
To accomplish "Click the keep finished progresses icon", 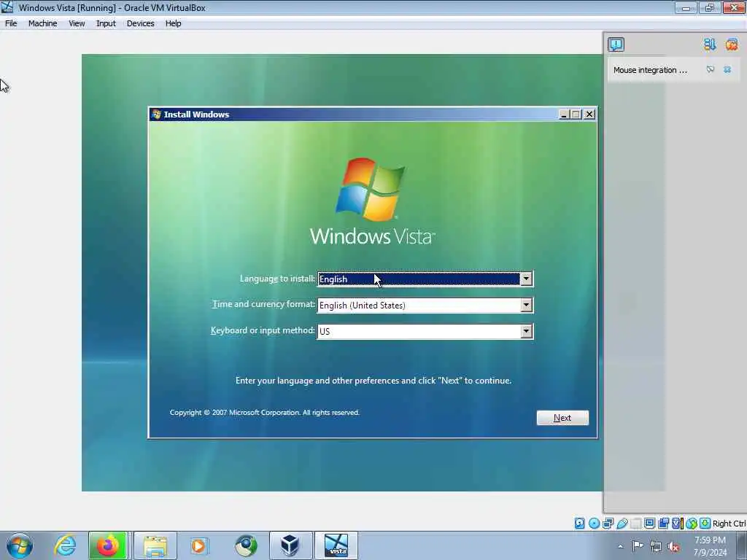I will click(710, 44).
